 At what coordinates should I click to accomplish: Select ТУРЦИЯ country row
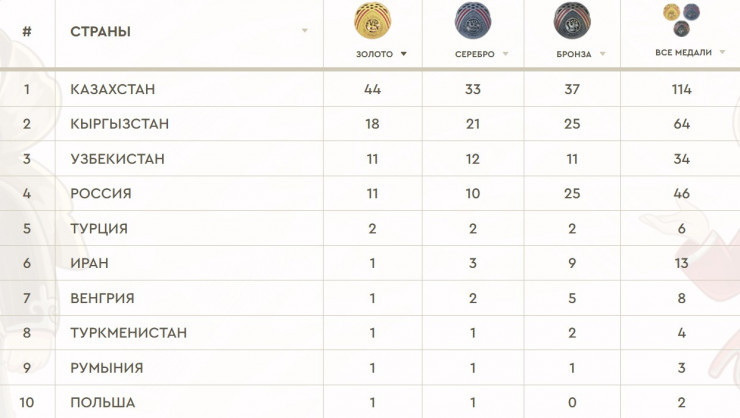pos(99,228)
